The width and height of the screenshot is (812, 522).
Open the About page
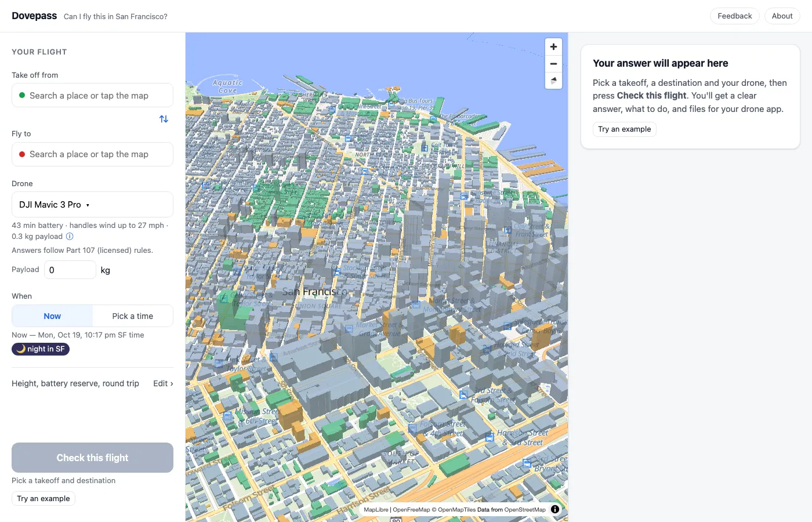pos(782,16)
